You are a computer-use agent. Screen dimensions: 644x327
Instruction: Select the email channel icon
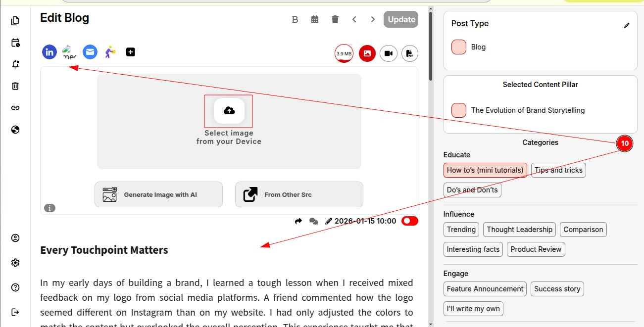[x=90, y=52]
